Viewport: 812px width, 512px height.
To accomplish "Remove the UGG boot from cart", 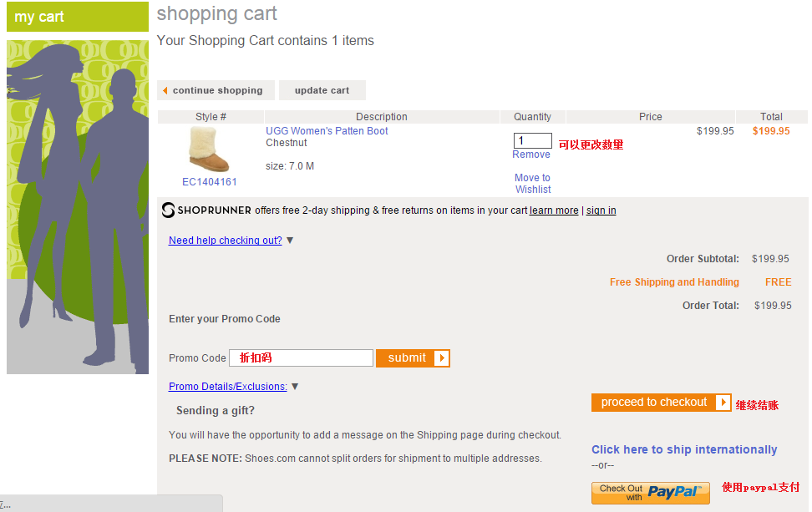I will [531, 155].
